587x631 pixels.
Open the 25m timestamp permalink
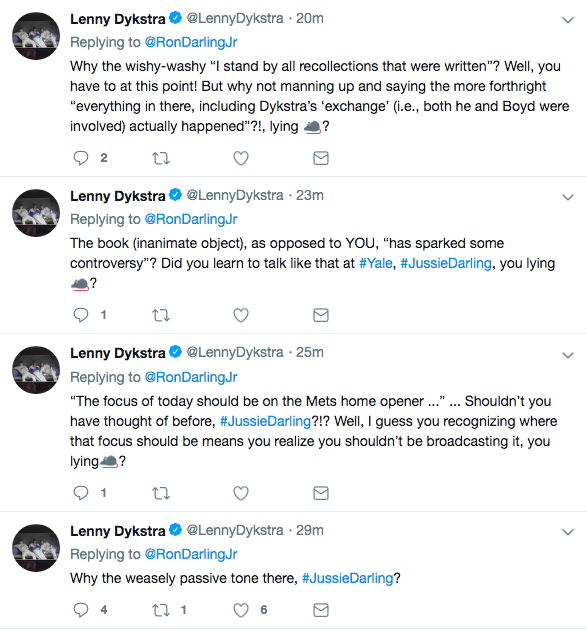pyautogui.click(x=310, y=352)
